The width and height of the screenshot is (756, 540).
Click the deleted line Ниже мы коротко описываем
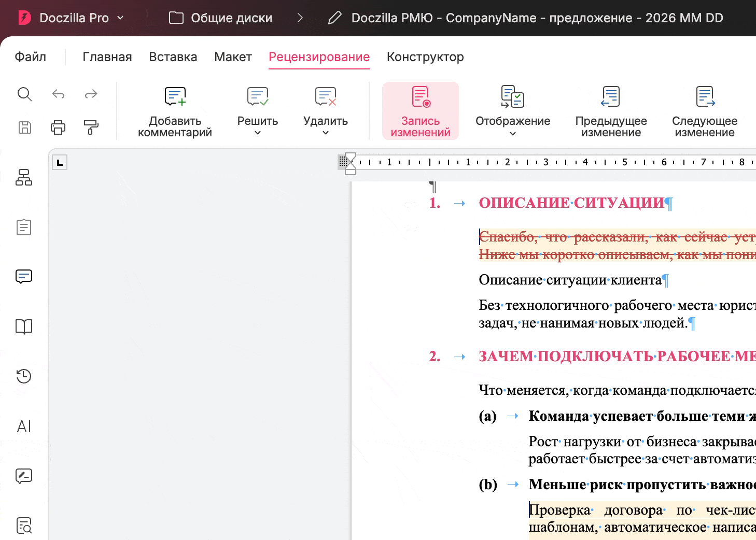(618, 254)
